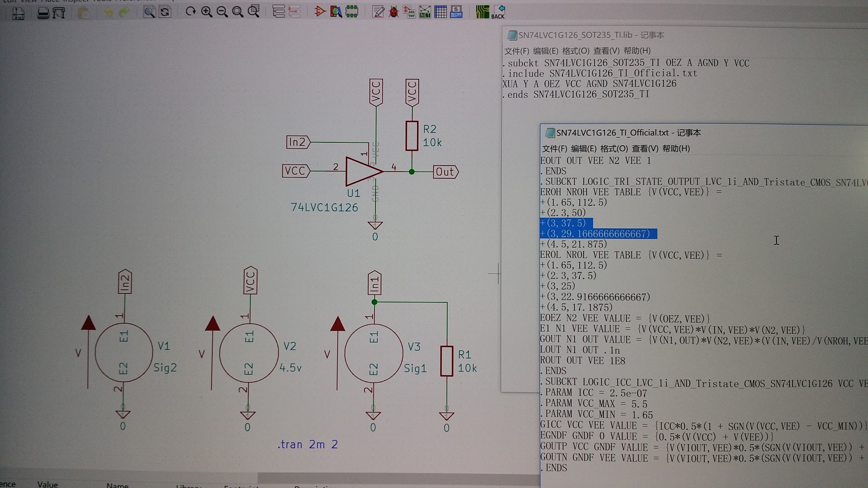Image resolution: width=868 pixels, height=488 pixels.
Task: Click the 74LVC1G126 value text
Action: [324, 208]
